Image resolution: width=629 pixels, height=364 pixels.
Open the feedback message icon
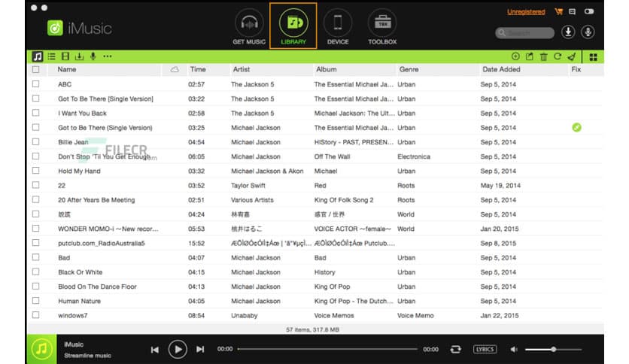click(x=573, y=11)
